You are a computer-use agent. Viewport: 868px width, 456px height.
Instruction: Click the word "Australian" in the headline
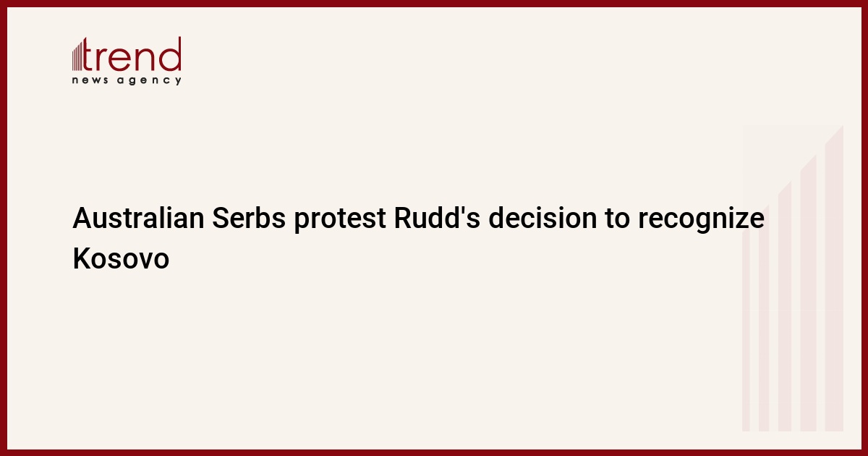138,219
